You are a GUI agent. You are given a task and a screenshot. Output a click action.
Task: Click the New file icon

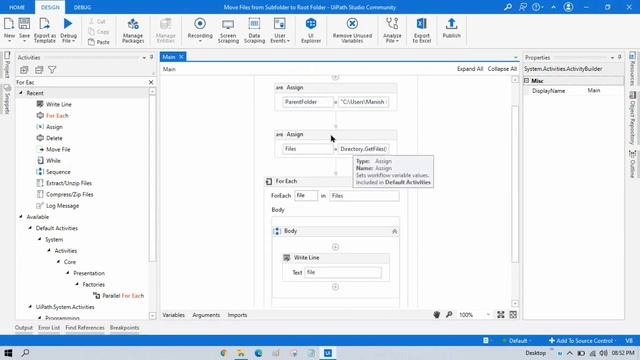click(x=9, y=24)
